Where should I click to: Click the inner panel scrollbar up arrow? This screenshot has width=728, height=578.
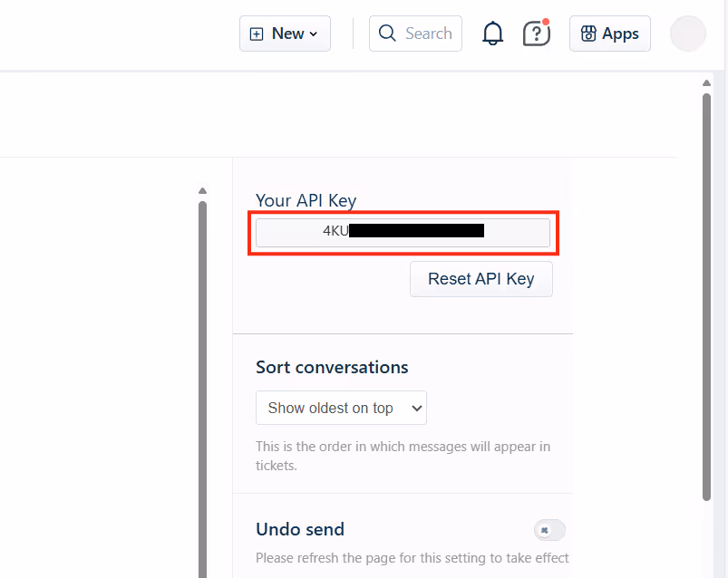coord(202,190)
